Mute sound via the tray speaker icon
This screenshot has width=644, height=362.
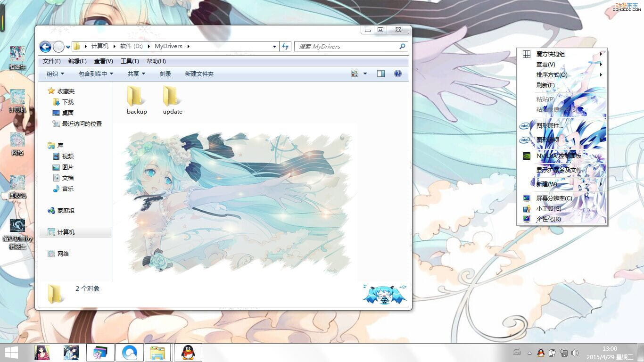coord(575,352)
